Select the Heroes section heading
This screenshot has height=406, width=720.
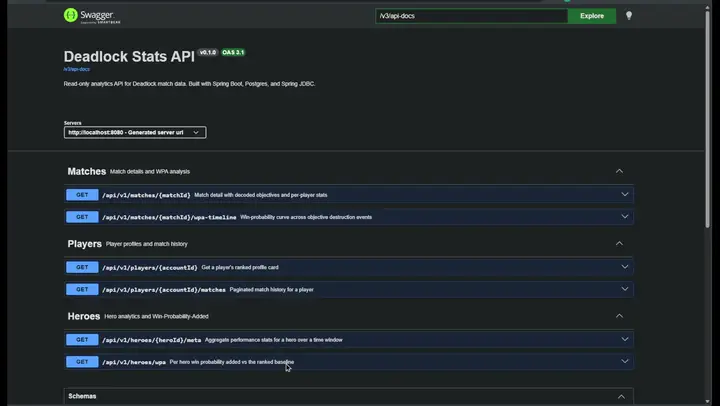(84, 316)
